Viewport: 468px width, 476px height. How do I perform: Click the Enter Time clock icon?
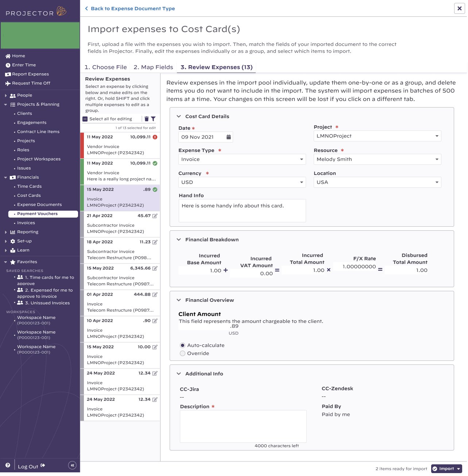pos(8,65)
